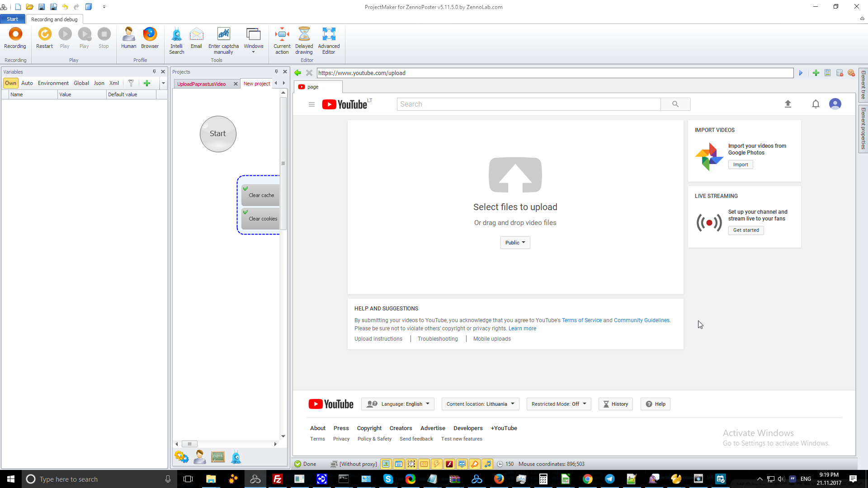Launch the Intelli Search tool
868x488 pixels.
176,41
